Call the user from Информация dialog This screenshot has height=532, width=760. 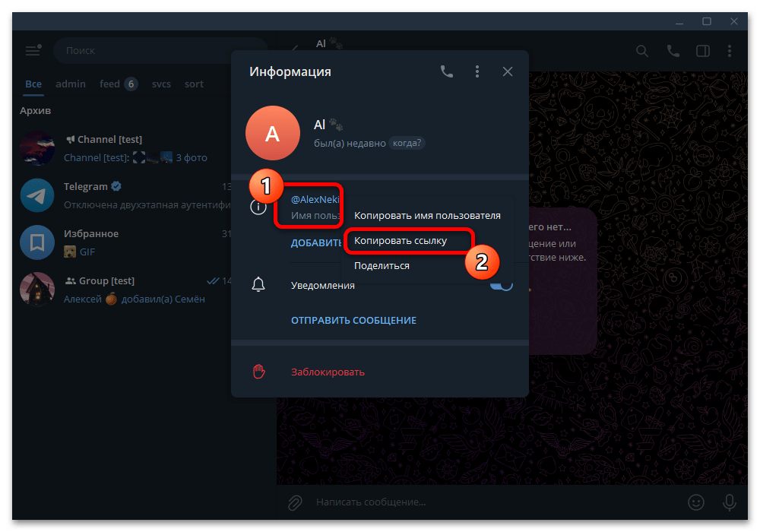coord(447,71)
